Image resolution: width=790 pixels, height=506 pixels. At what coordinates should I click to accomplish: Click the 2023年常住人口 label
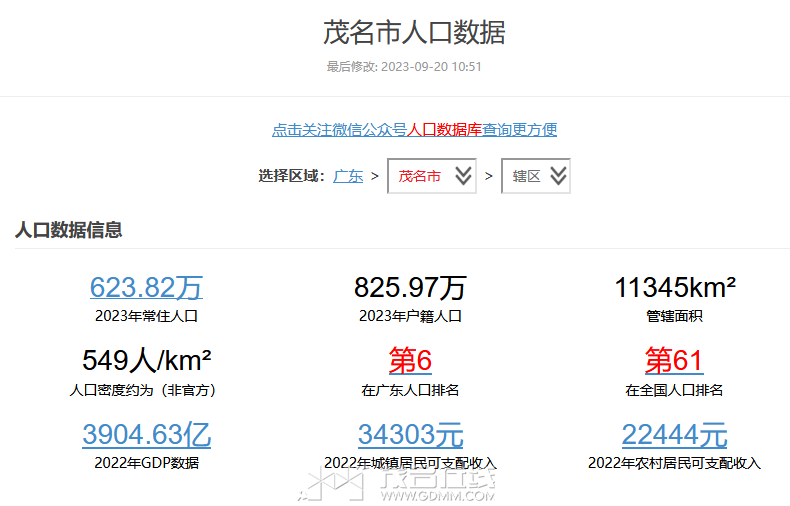146,316
